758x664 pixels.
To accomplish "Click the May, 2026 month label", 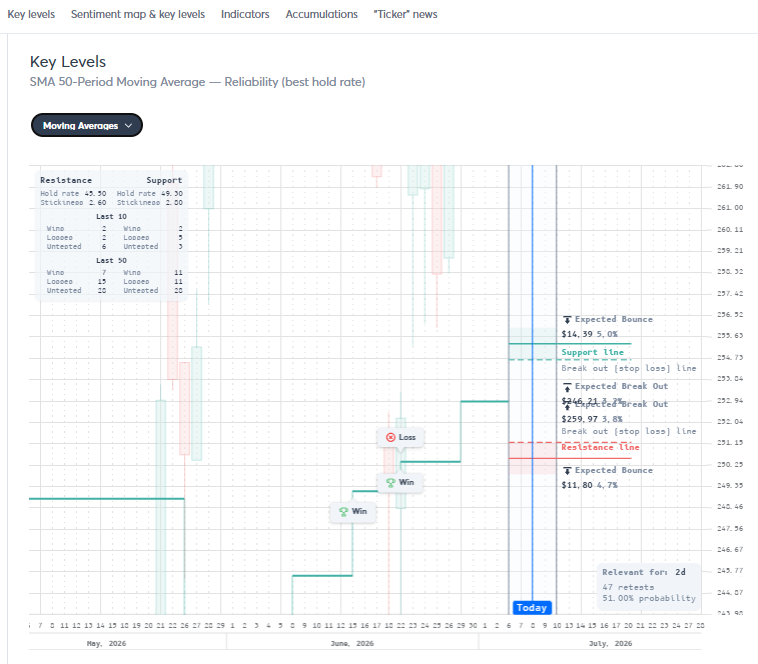I will point(106,643).
